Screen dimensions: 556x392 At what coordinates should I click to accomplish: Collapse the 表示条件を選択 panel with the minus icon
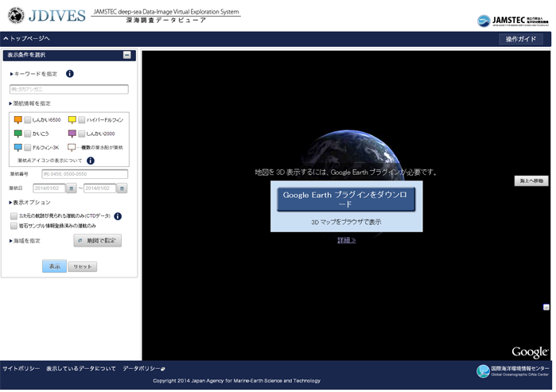tap(126, 55)
